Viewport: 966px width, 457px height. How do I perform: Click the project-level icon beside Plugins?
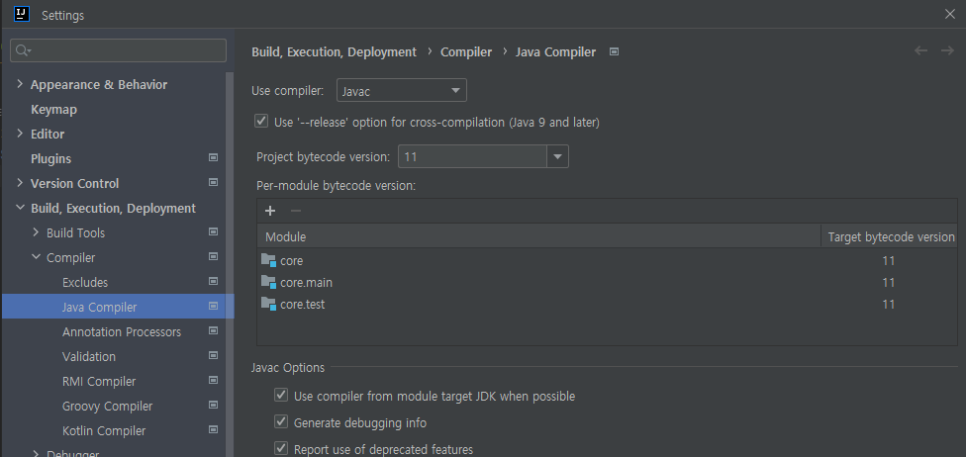[213, 158]
